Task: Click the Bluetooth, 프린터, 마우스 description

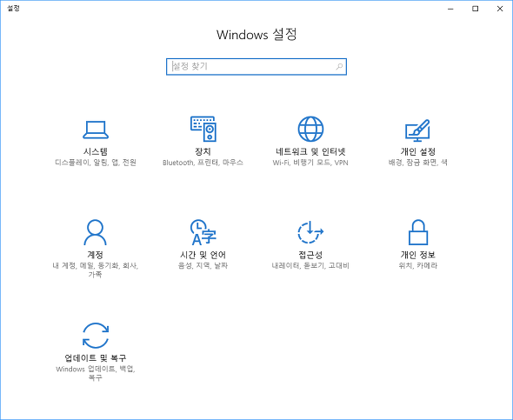Action: pyautogui.click(x=203, y=163)
